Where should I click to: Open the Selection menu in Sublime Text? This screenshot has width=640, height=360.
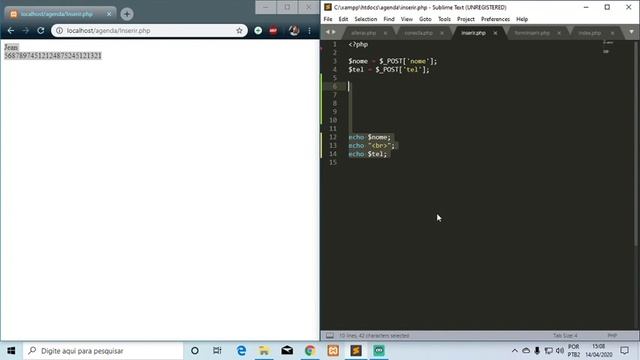point(366,19)
